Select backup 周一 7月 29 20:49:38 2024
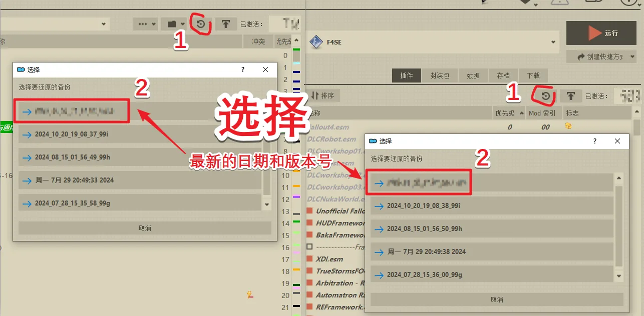Image resolution: width=644 pixels, height=316 pixels. pyautogui.click(x=492, y=251)
